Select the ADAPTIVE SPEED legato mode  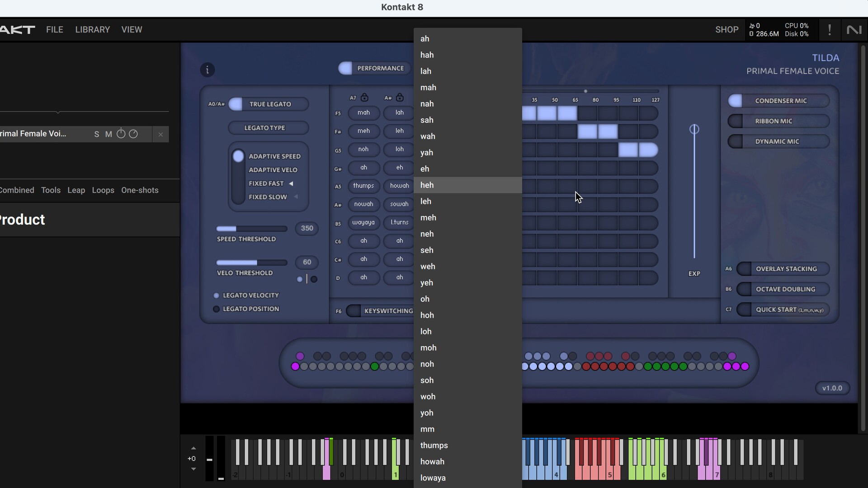[274, 156]
